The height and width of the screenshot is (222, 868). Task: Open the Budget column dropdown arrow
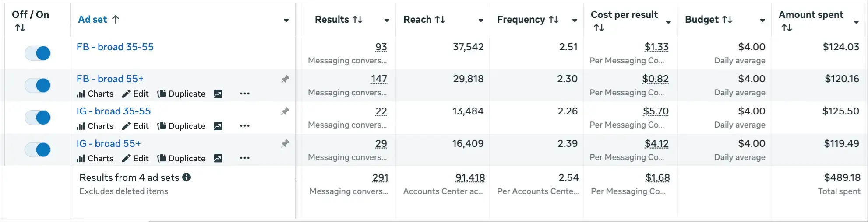click(762, 20)
